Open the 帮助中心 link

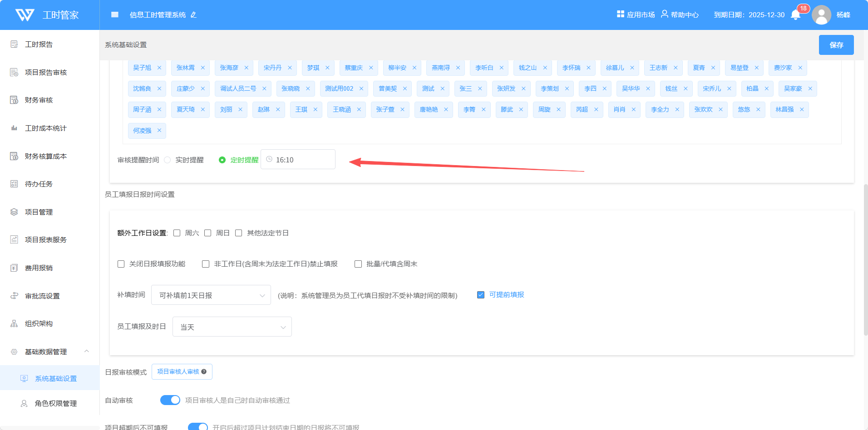680,15
